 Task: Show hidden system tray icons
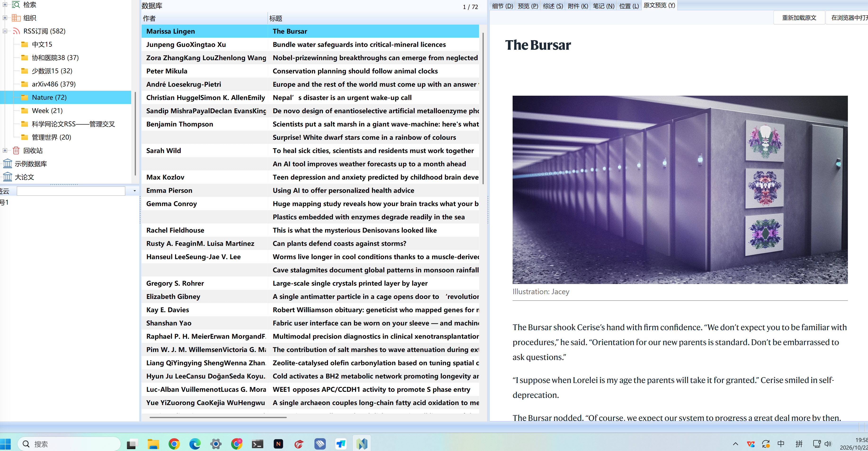point(736,444)
